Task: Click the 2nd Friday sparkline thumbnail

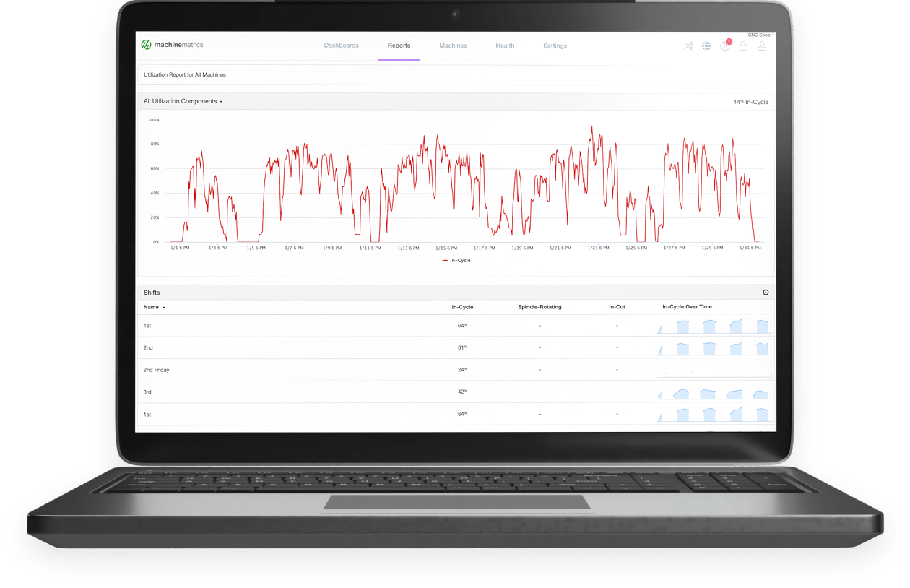Action: (712, 369)
